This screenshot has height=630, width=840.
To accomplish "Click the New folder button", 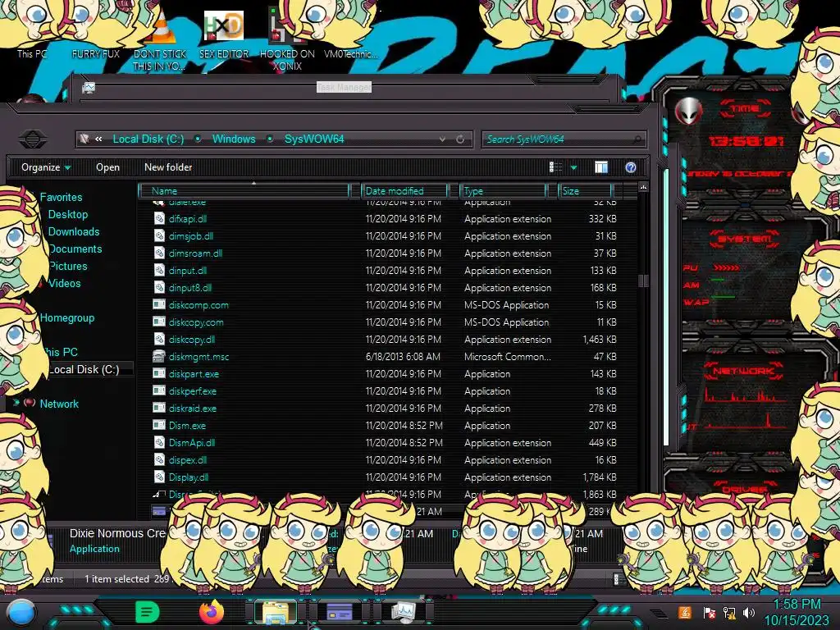I will [168, 167].
